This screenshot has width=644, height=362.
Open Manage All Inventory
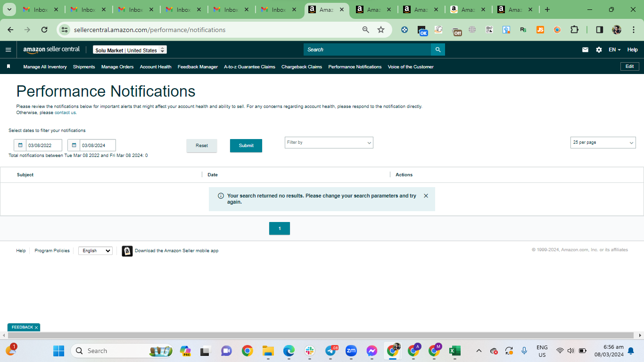[45, 67]
